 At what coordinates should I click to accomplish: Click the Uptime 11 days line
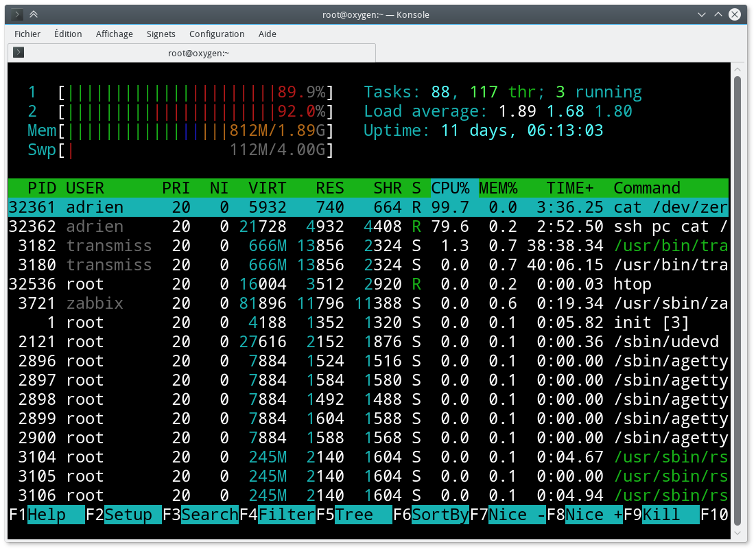pos(484,130)
